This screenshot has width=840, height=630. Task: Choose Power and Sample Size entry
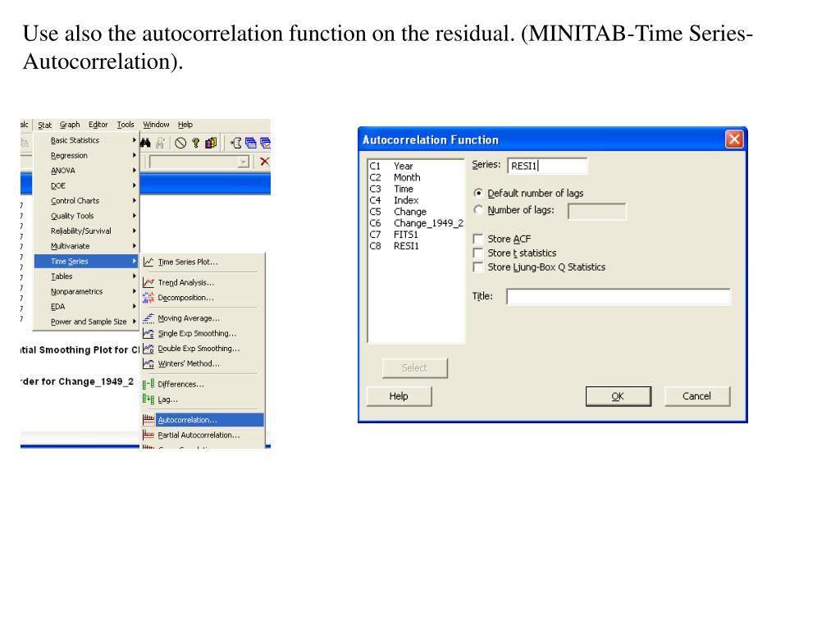click(85, 322)
